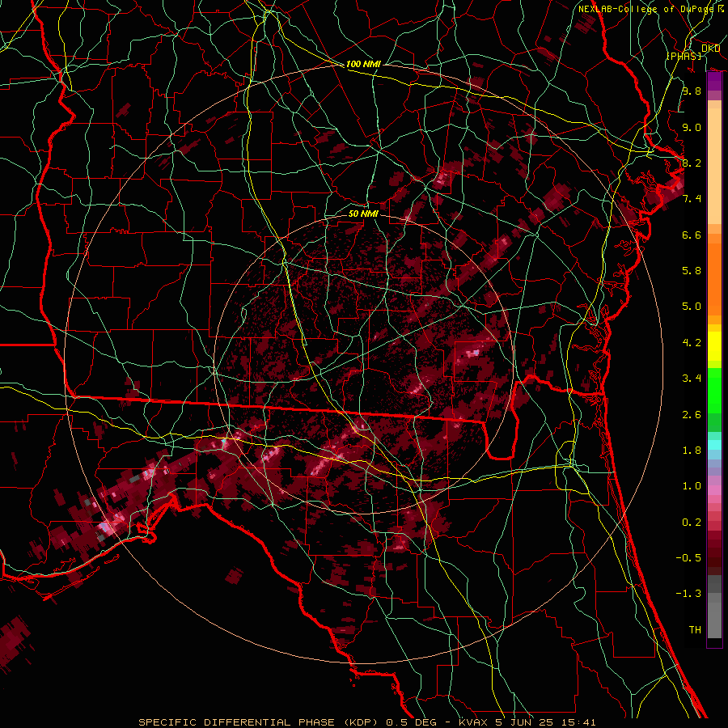This screenshot has height=728, width=728.
Task: Click the "100 NMI" range ring label
Action: [363, 64]
